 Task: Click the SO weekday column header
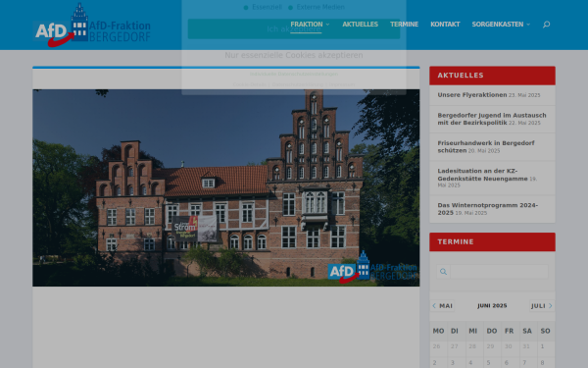click(x=545, y=332)
